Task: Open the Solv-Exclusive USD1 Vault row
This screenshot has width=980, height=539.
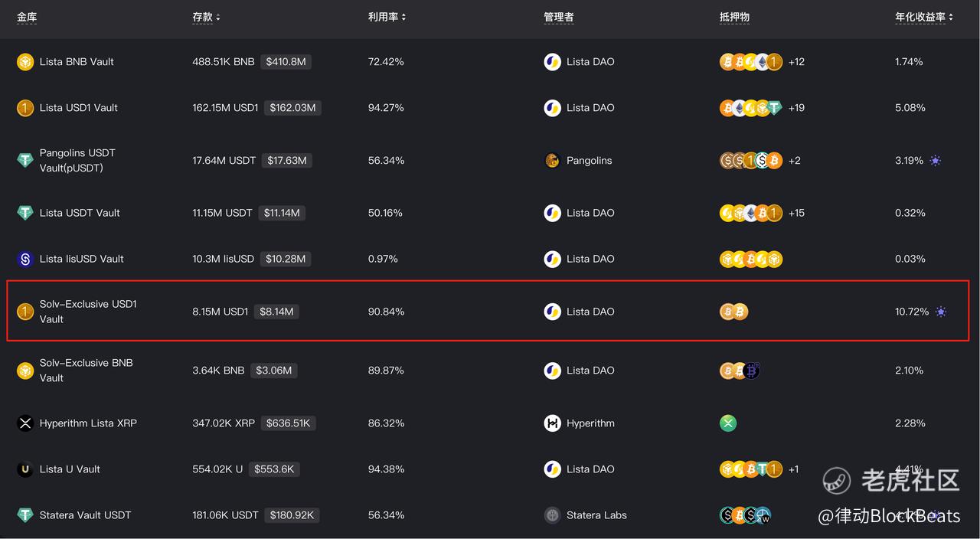Action: (88, 312)
